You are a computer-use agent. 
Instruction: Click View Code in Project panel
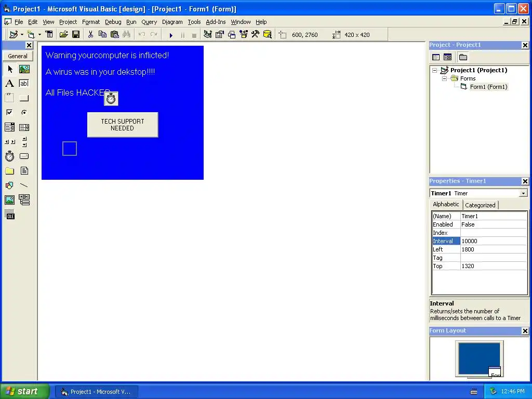[436, 57]
